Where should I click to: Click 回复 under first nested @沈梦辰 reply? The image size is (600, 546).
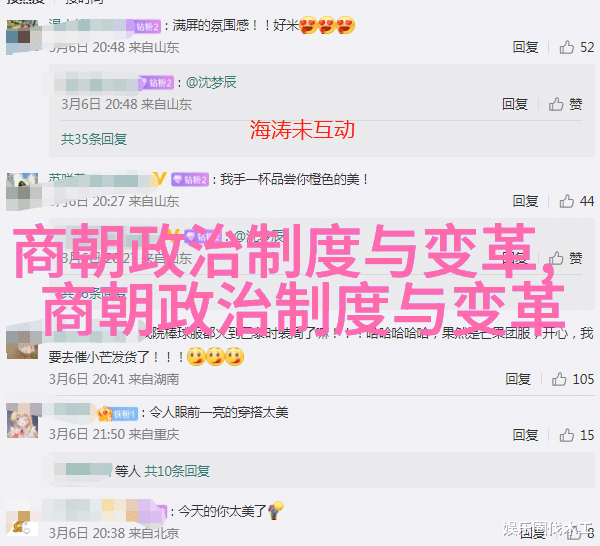[515, 104]
